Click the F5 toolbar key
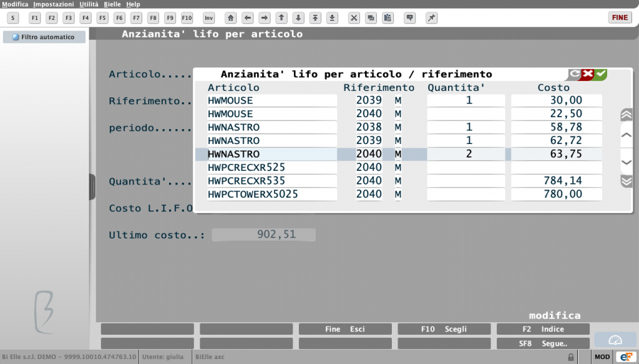Screen dimensions: 639x364 tap(102, 18)
